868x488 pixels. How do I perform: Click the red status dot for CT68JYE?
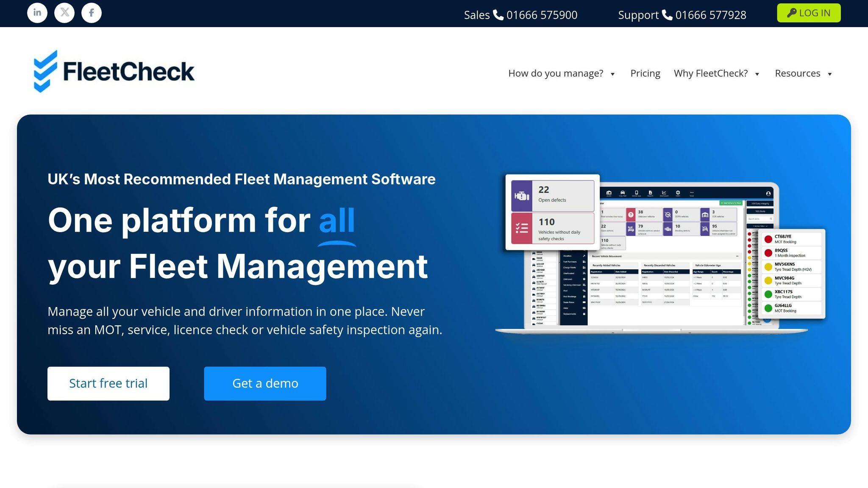768,239
